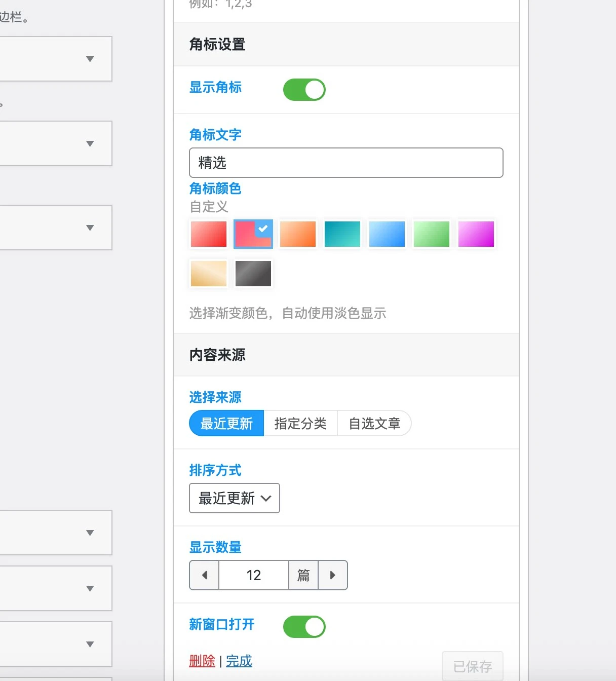This screenshot has width=616, height=681.
Task: Switch to the 指定分类 source tab
Action: [300, 423]
